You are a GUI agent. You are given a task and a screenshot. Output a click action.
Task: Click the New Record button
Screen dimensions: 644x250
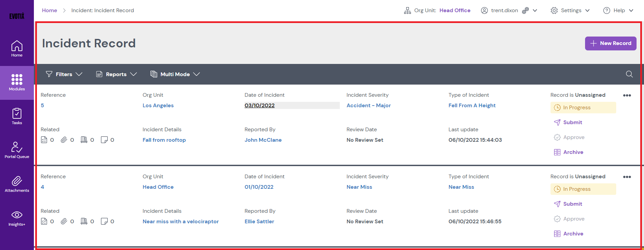(x=610, y=43)
